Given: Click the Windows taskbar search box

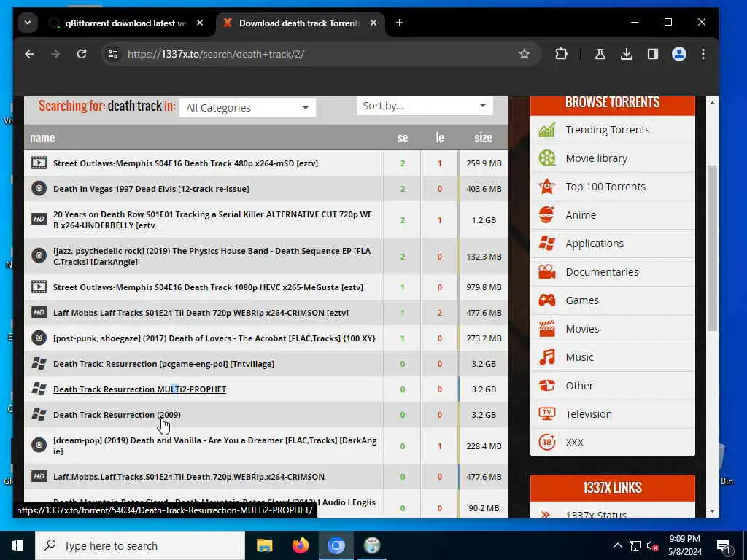Looking at the screenshot, I should 140,545.
